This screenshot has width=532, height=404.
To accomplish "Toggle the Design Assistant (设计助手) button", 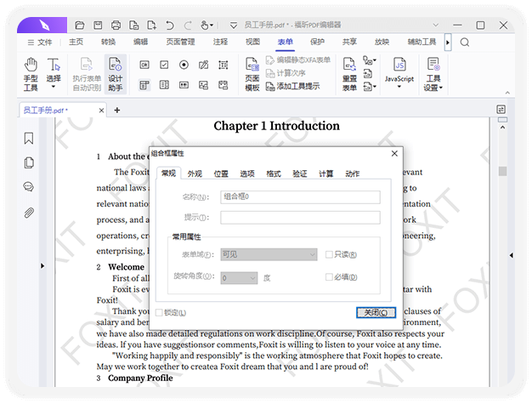I will click(x=116, y=74).
